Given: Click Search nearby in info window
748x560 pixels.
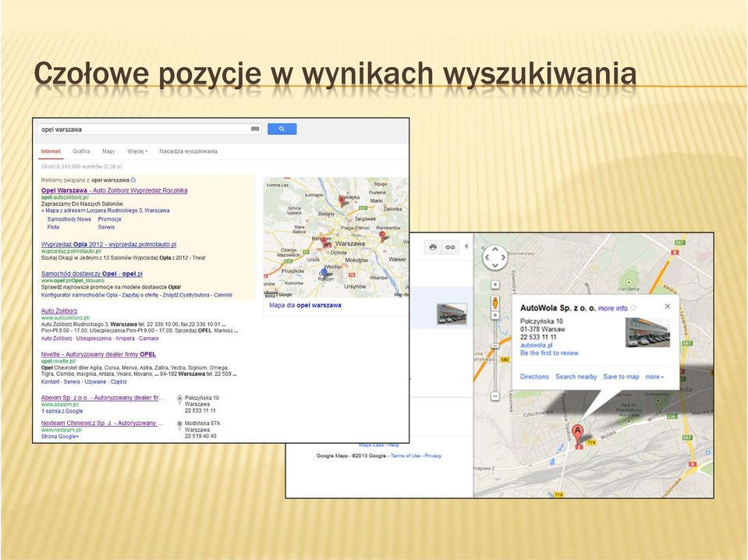Looking at the screenshot, I should [x=576, y=377].
